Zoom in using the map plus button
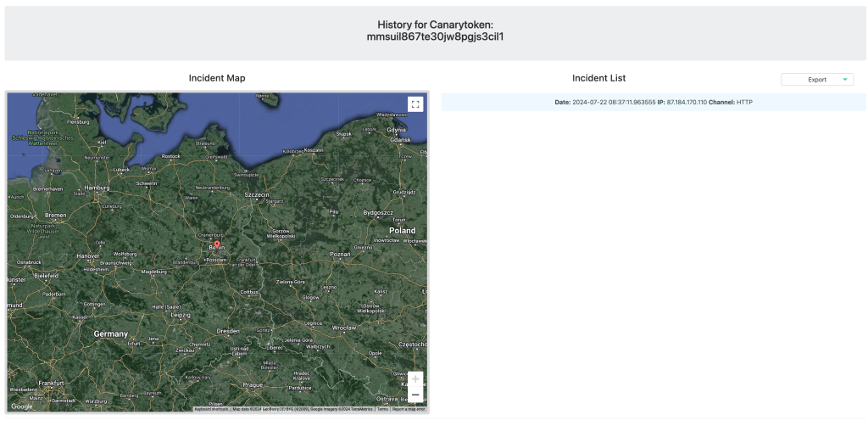The height and width of the screenshot is (426, 868). point(415,379)
